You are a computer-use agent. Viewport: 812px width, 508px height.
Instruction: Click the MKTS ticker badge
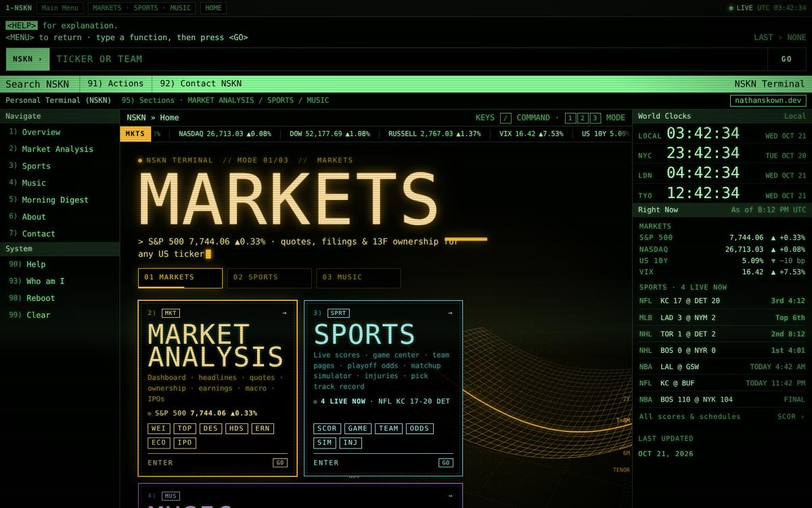point(135,134)
